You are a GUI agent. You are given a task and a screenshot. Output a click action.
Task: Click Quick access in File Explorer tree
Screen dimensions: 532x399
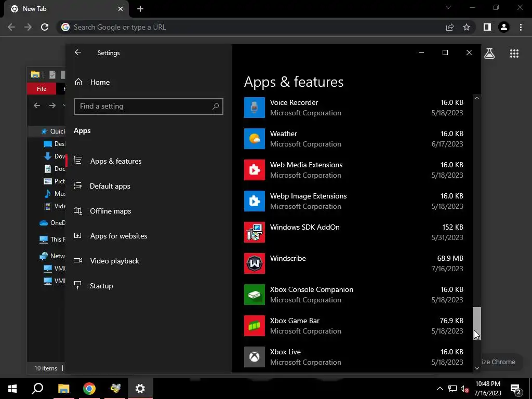(x=52, y=131)
